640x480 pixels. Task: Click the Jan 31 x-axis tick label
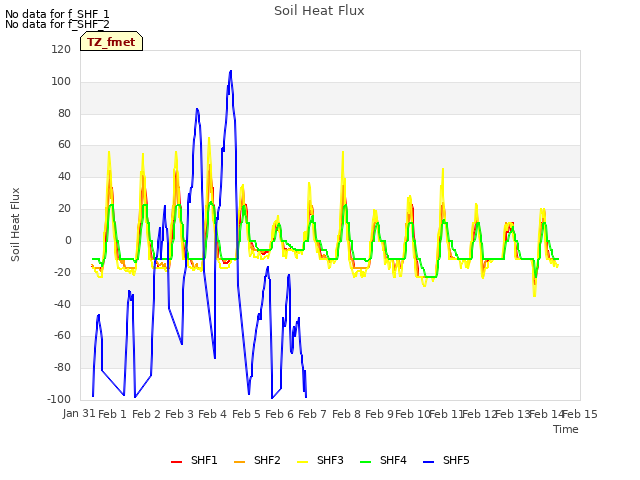click(79, 413)
